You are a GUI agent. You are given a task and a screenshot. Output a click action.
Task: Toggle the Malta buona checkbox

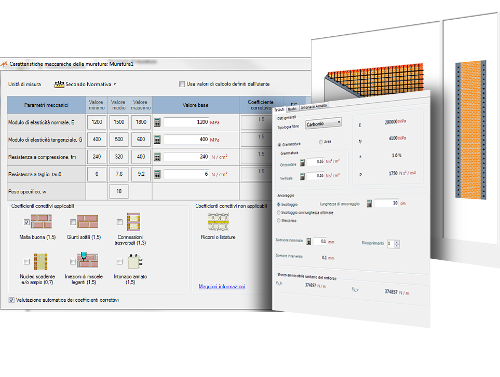[27, 222]
